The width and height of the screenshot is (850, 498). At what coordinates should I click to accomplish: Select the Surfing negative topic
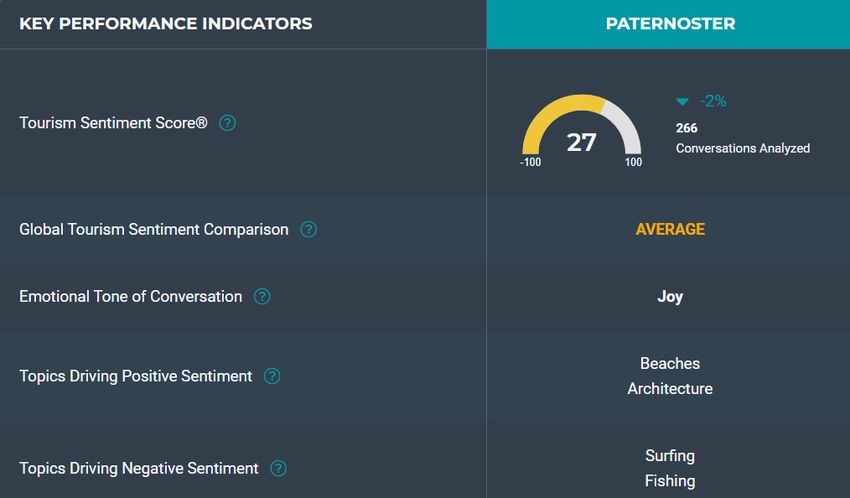click(670, 456)
